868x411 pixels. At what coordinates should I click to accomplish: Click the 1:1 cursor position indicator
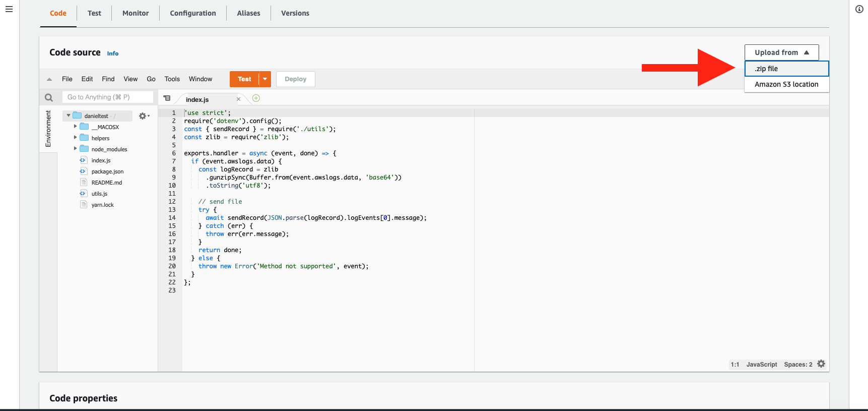[x=735, y=365]
